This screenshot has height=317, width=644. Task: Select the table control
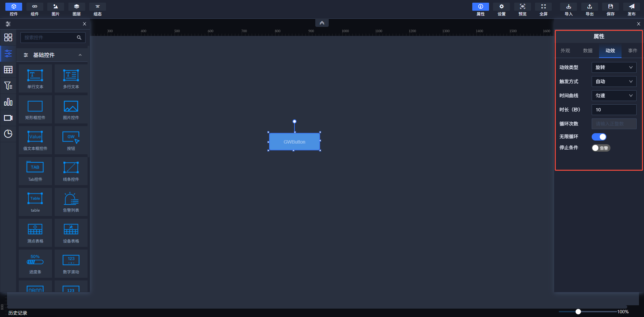[x=35, y=202]
